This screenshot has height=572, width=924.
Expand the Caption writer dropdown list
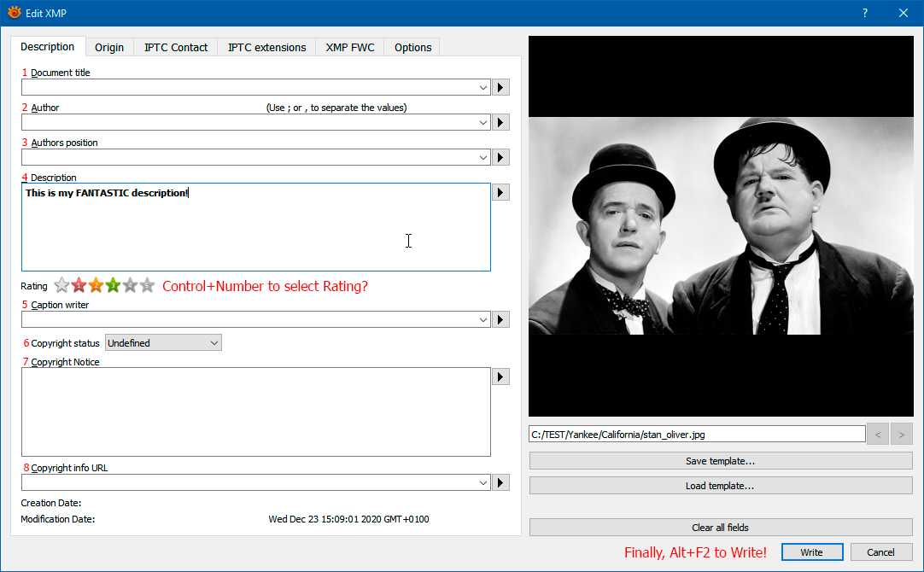483,319
